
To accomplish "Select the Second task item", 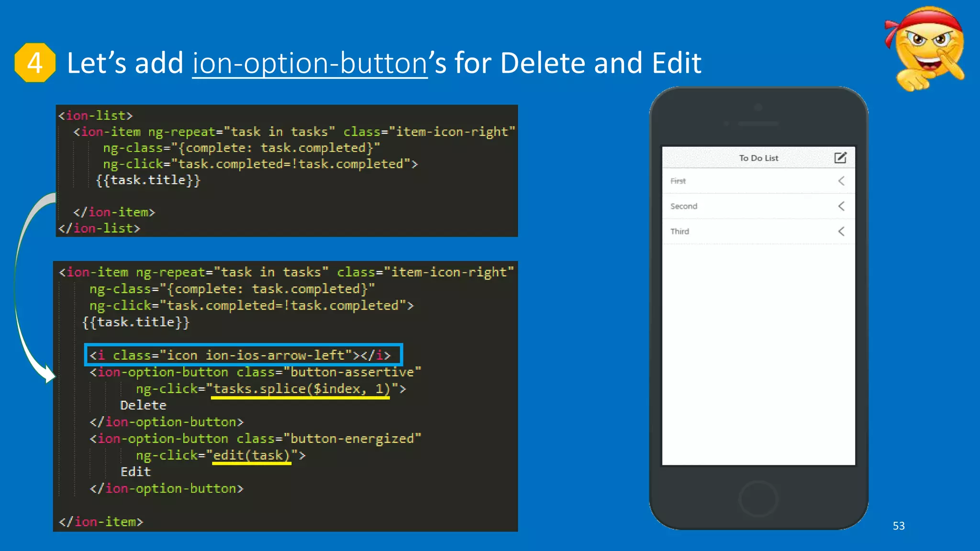I will (x=758, y=206).
